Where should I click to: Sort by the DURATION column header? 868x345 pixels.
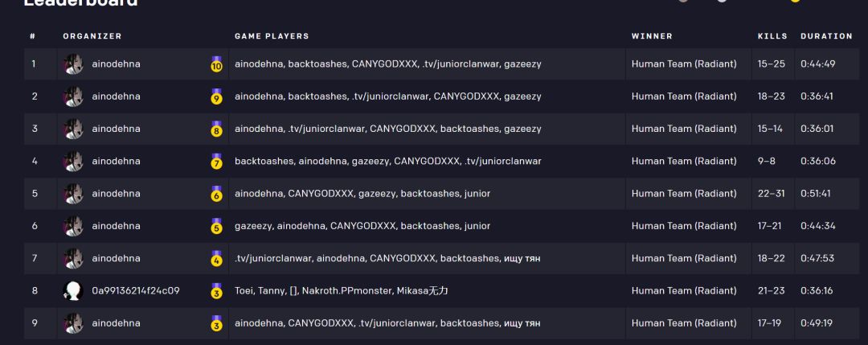826,36
